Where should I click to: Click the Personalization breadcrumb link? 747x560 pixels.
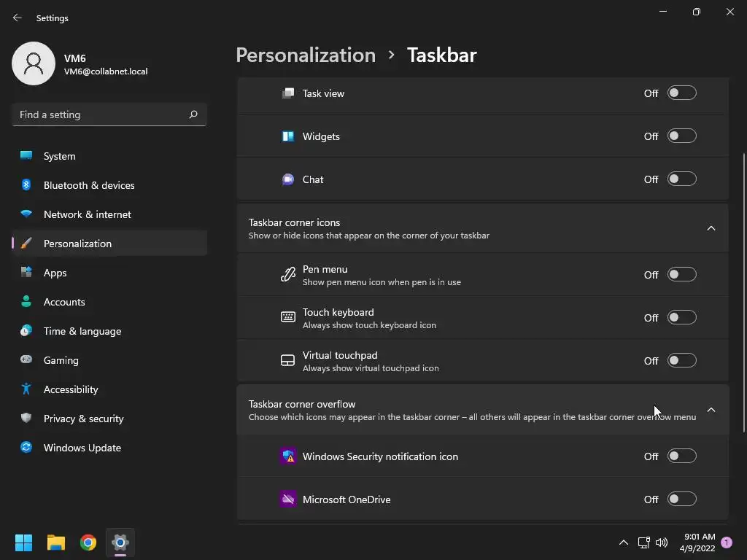coord(306,55)
